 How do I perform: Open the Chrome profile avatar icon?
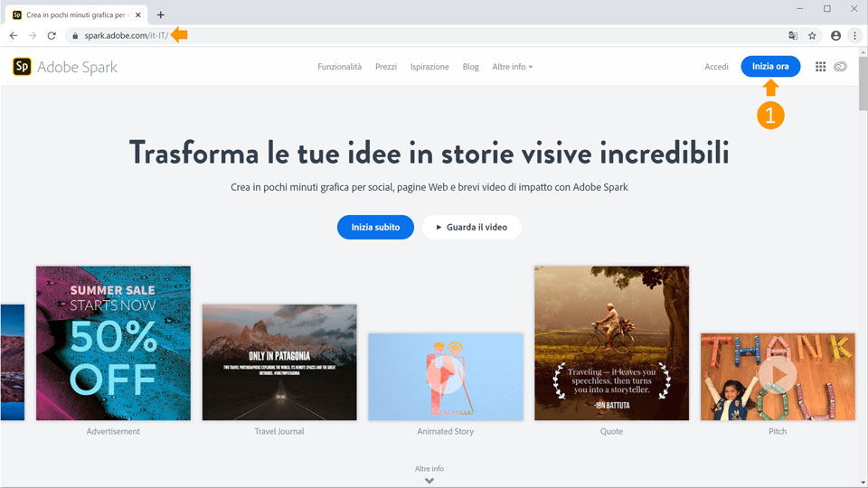(x=835, y=35)
